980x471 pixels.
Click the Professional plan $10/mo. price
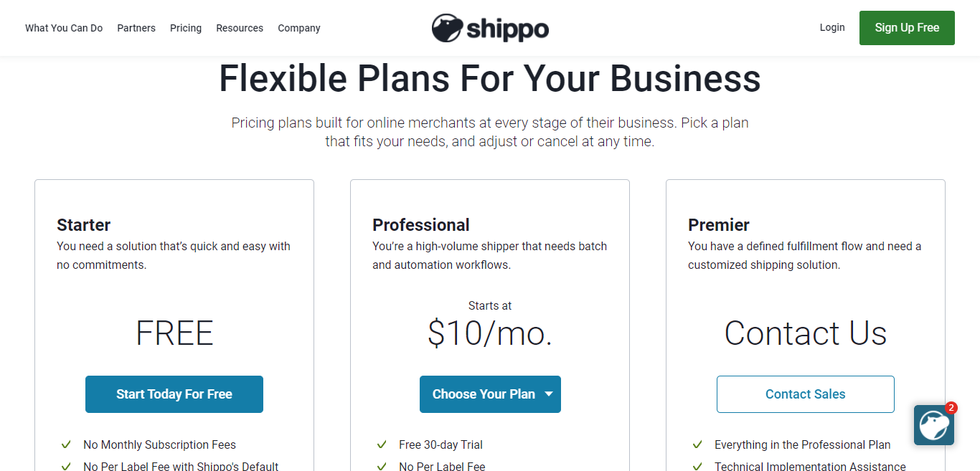click(x=490, y=333)
